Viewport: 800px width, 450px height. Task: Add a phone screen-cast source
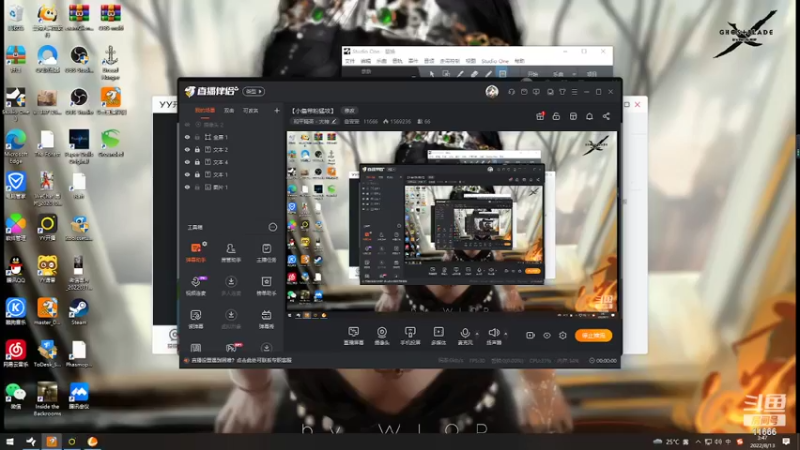[410, 336]
